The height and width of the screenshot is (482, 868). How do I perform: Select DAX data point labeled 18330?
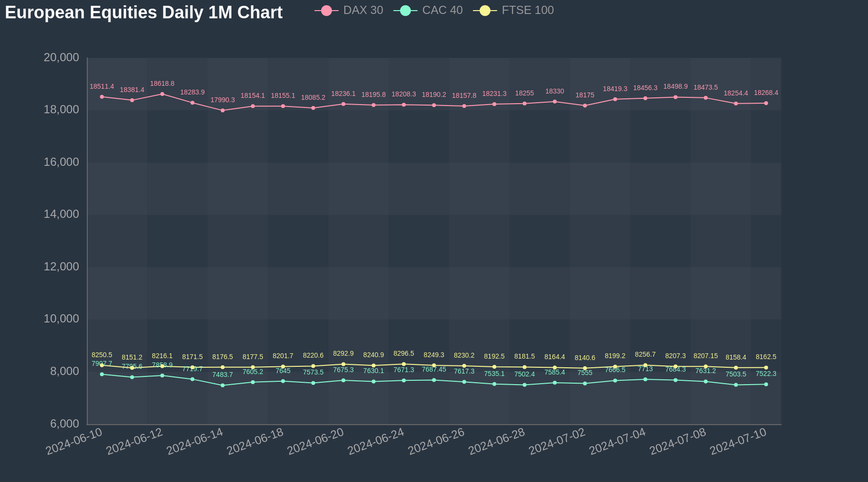(x=555, y=102)
